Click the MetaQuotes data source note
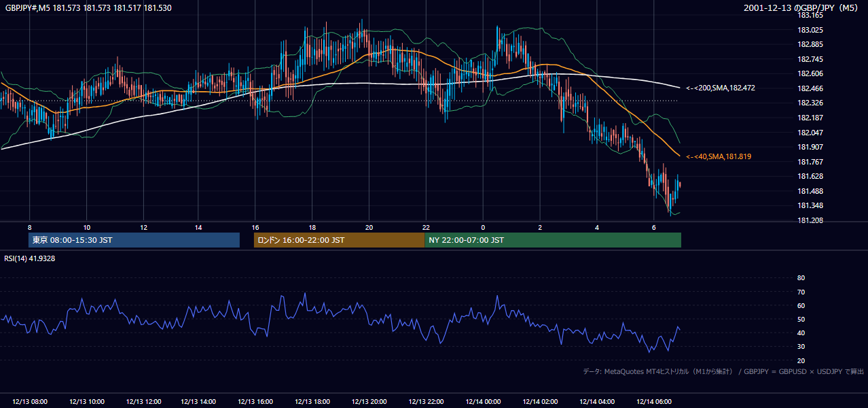Viewport: 868px width, 408px height. tap(723, 371)
